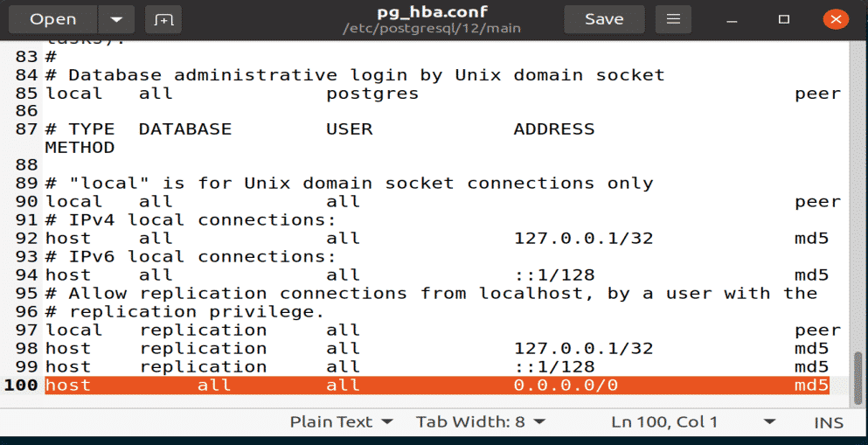Click the Open button
The height and width of the screenshot is (445, 868).
(x=52, y=19)
